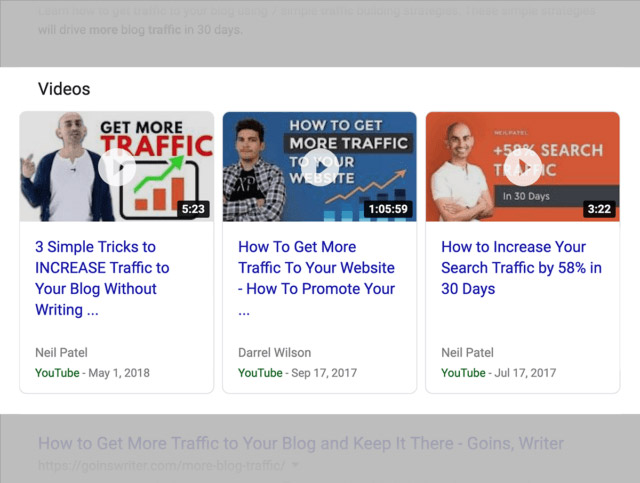
Task: Start the +58% Search Traffic video
Action: pos(522,166)
